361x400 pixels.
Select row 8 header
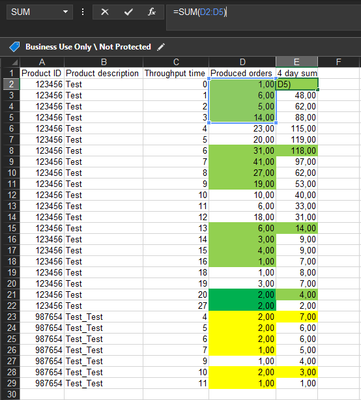coord(11,151)
